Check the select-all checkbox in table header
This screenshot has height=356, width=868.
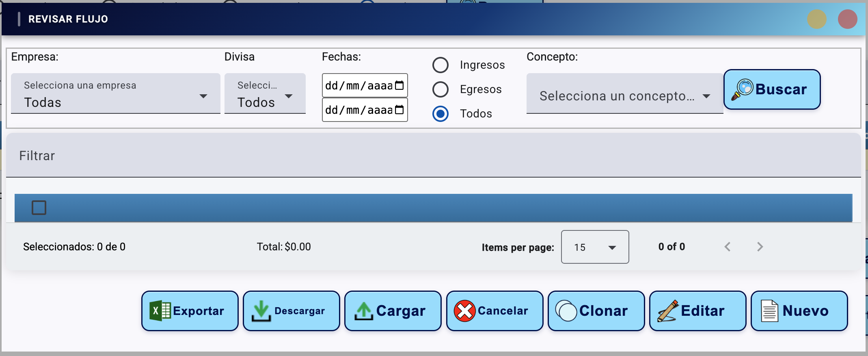tap(39, 208)
